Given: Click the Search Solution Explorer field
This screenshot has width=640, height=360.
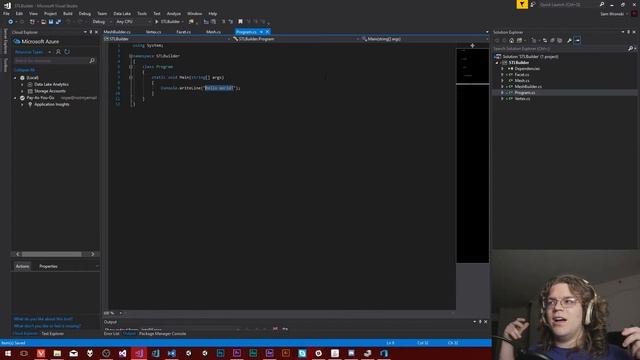Looking at the screenshot, I should (560, 49).
